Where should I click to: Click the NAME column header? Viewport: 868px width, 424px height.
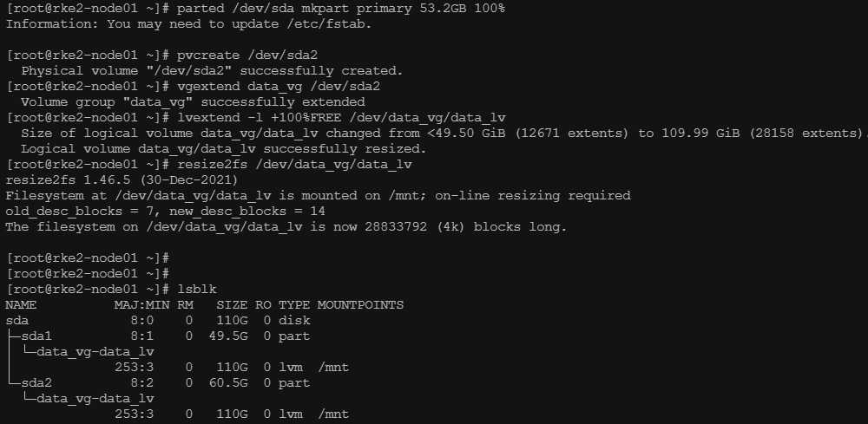[x=21, y=304]
